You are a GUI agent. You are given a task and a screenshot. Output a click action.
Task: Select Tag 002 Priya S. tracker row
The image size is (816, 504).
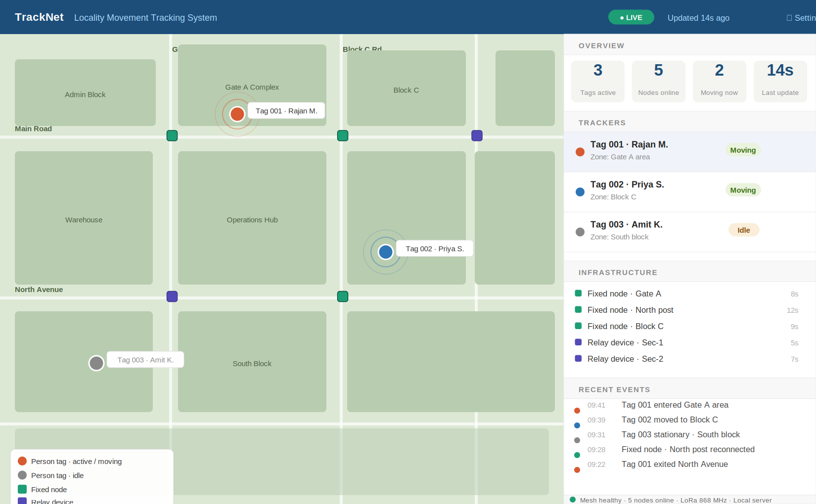tap(690, 192)
